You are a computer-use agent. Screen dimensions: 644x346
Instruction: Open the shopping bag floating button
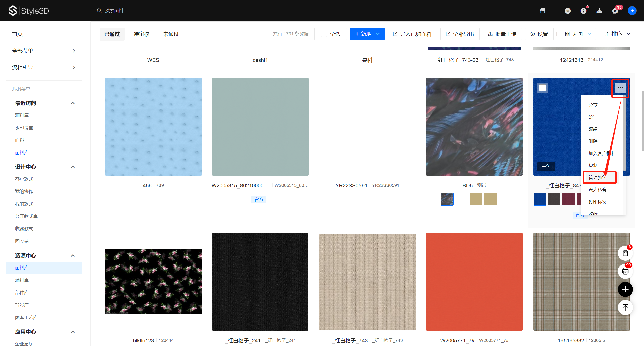click(x=625, y=253)
